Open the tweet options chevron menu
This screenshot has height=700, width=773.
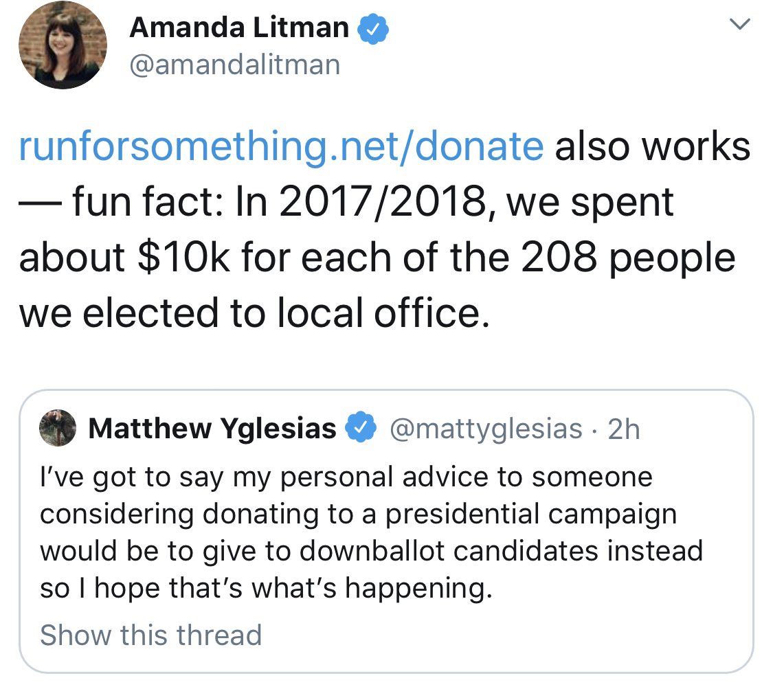pos(739,25)
